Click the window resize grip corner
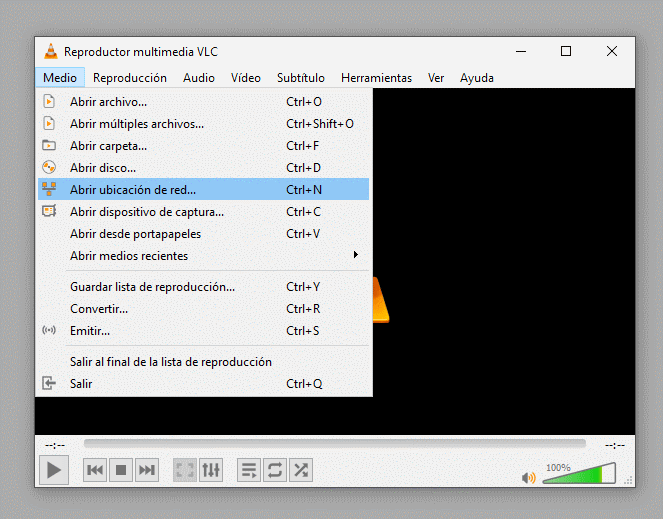 tap(629, 480)
